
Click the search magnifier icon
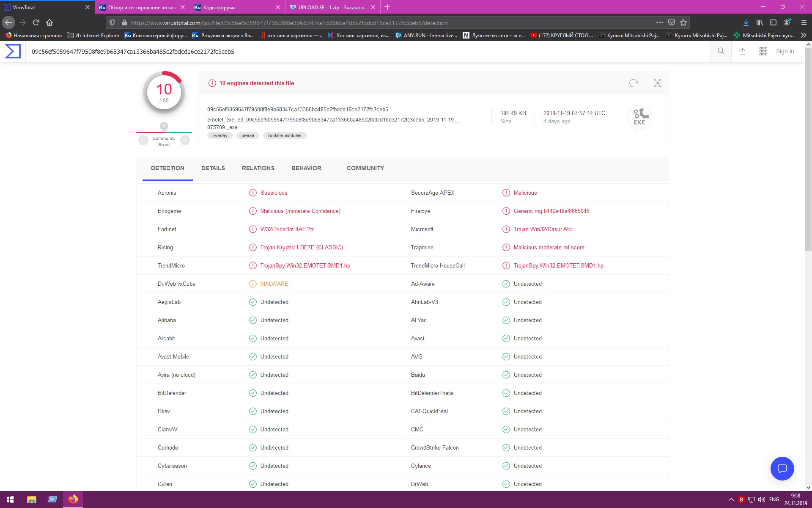coord(721,51)
